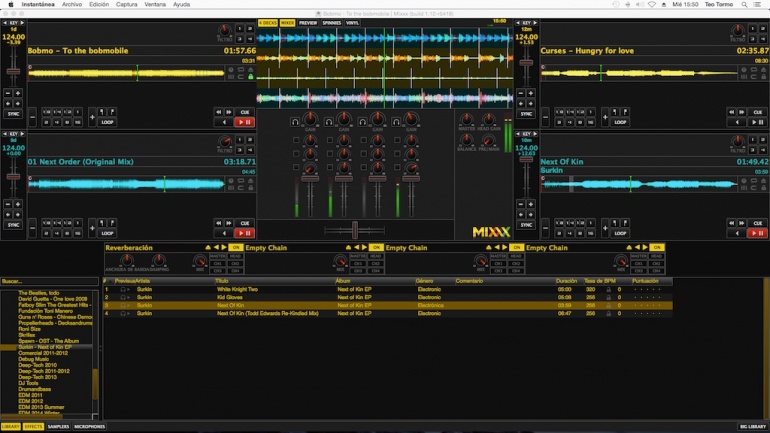Click the Bobmo deck pitch slider handle
Viewport: 770px width, 433px height.
[13, 72]
